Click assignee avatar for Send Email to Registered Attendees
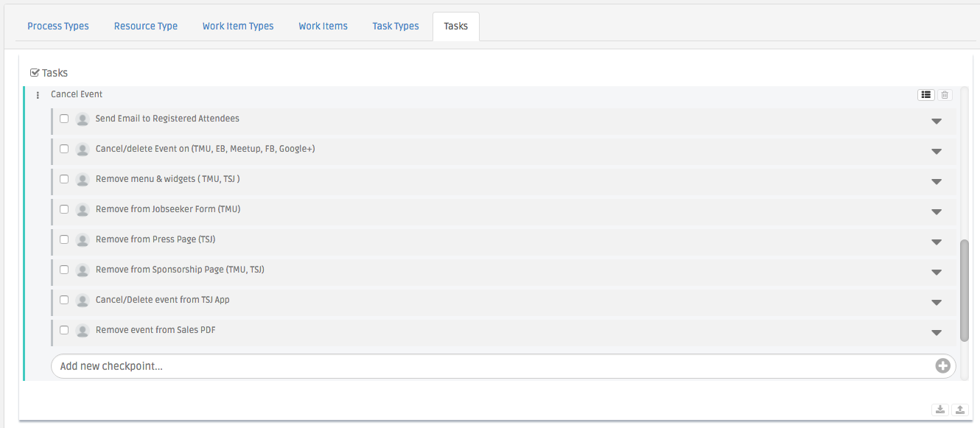This screenshot has width=980, height=428. coord(83,119)
